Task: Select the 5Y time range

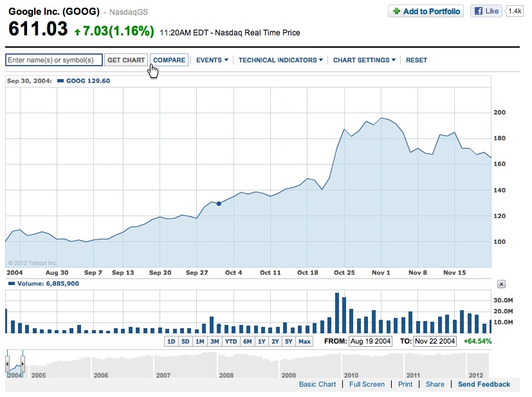Action: (289, 342)
